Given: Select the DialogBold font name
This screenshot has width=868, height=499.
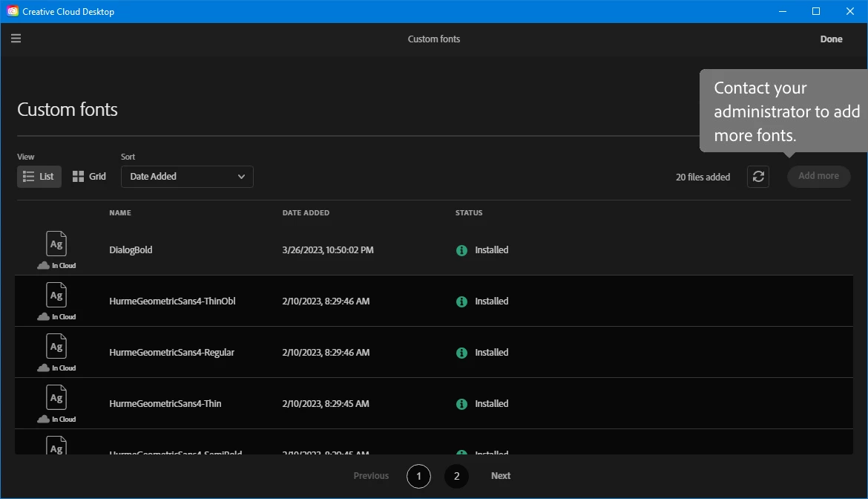Looking at the screenshot, I should click(131, 249).
